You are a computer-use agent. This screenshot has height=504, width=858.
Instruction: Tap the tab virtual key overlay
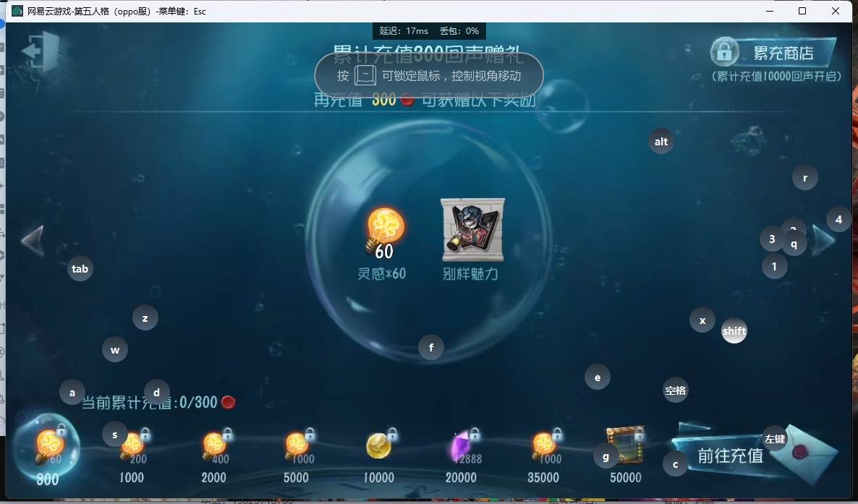(80, 269)
